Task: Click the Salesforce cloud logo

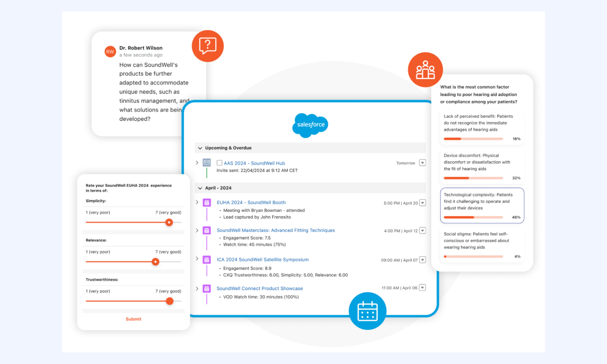Action: tap(310, 125)
